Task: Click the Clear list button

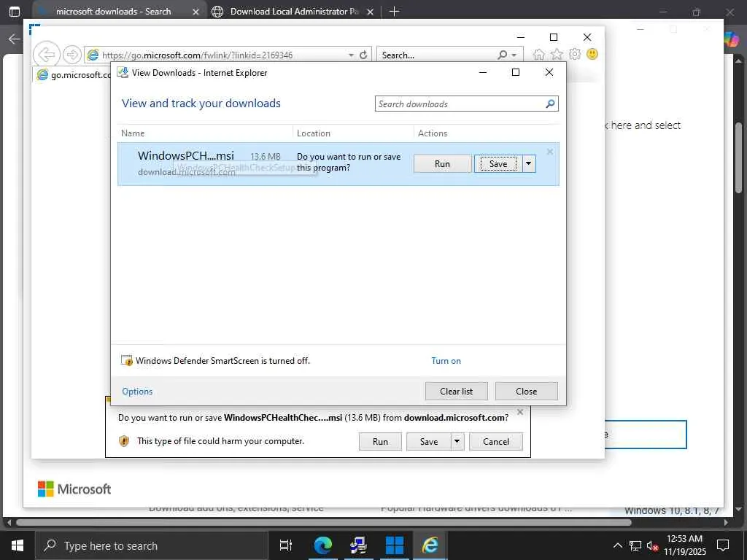Action: point(457,392)
